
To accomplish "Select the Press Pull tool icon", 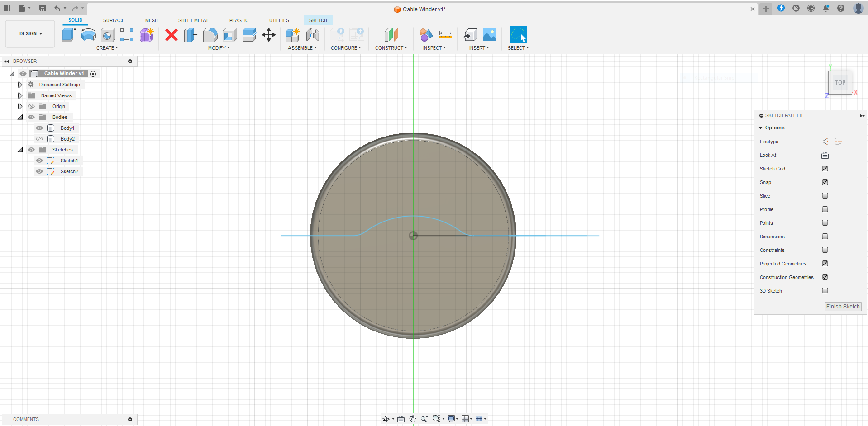I will [191, 35].
